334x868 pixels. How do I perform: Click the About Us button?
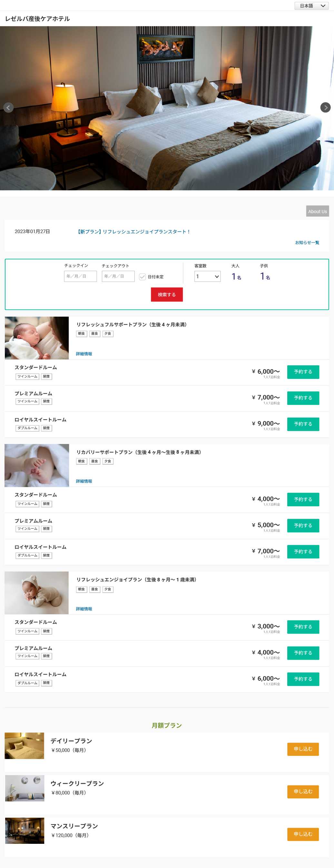click(x=317, y=211)
